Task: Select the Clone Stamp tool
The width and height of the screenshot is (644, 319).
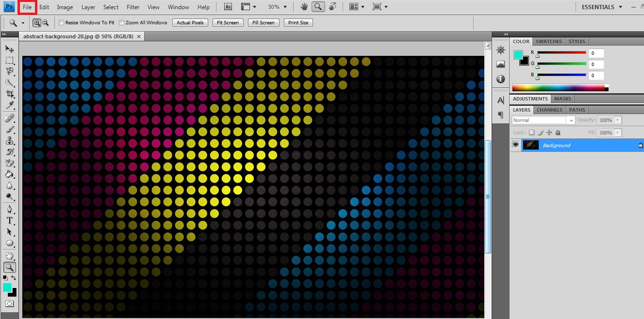Action: (10, 140)
